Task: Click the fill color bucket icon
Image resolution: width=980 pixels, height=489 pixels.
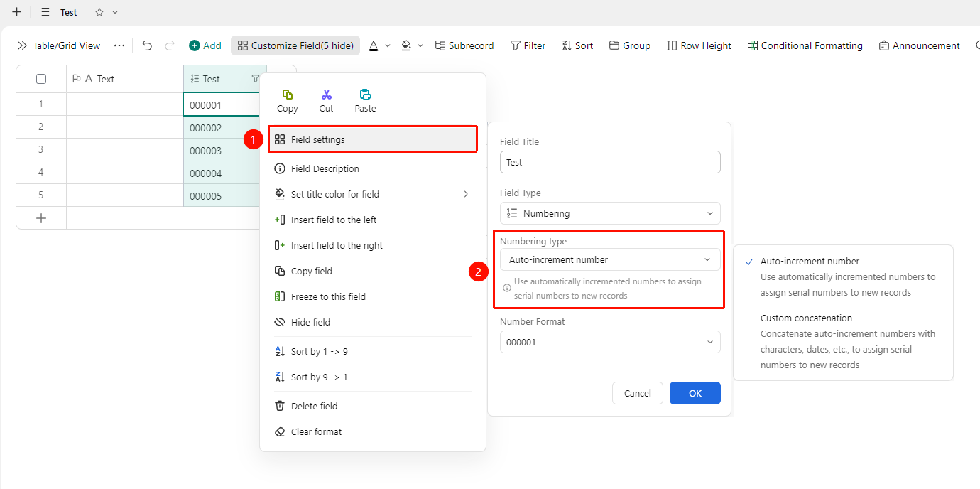Action: pyautogui.click(x=406, y=45)
